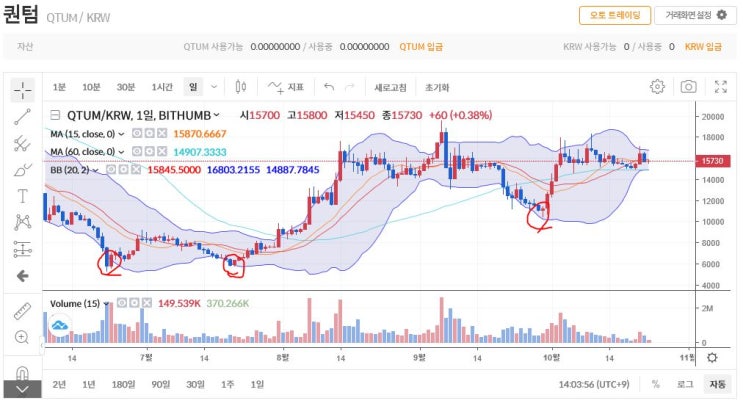743x406 pixels.
Task: Set chart range to 180일
Action: (123, 384)
